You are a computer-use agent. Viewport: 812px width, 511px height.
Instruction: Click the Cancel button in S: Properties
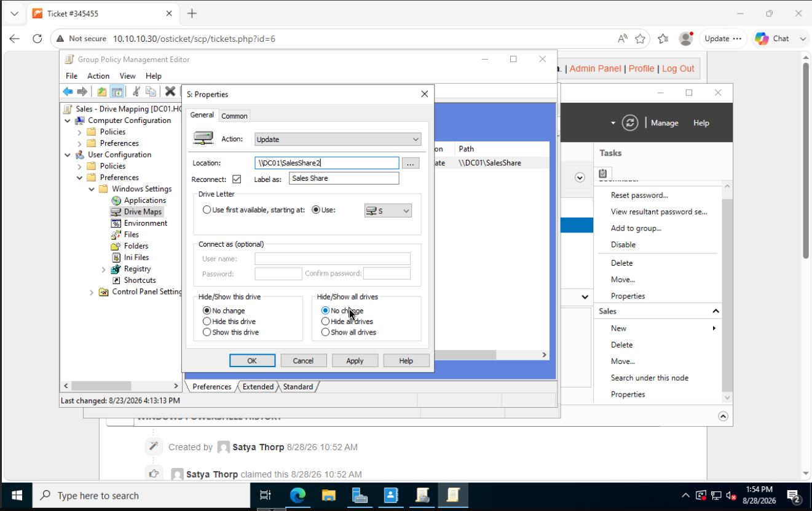(x=303, y=361)
